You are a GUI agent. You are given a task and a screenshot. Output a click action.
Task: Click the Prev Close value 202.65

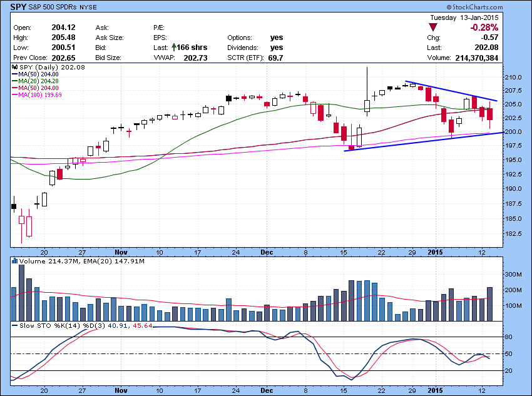click(63, 58)
